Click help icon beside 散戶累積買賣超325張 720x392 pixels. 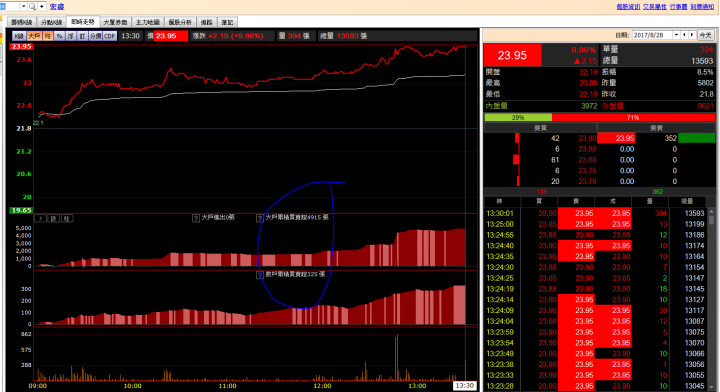click(259, 275)
